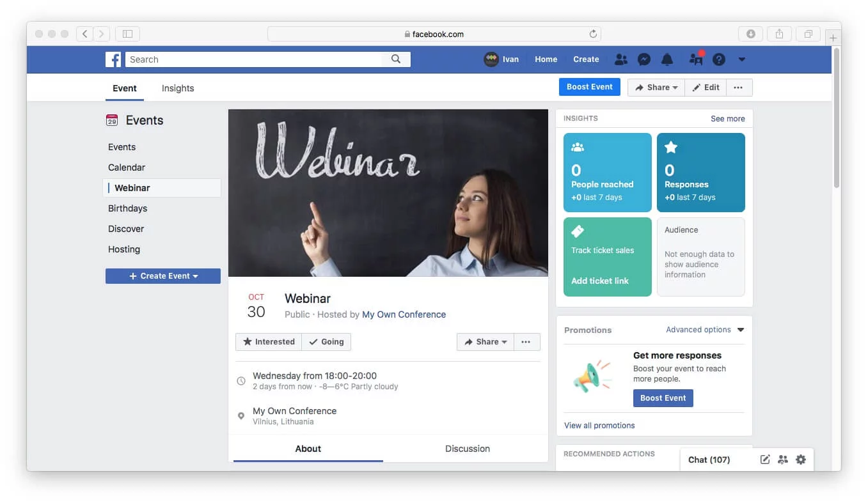This screenshot has width=868, height=503.
Task: Expand the Share dropdown next to Edit
Action: (656, 87)
